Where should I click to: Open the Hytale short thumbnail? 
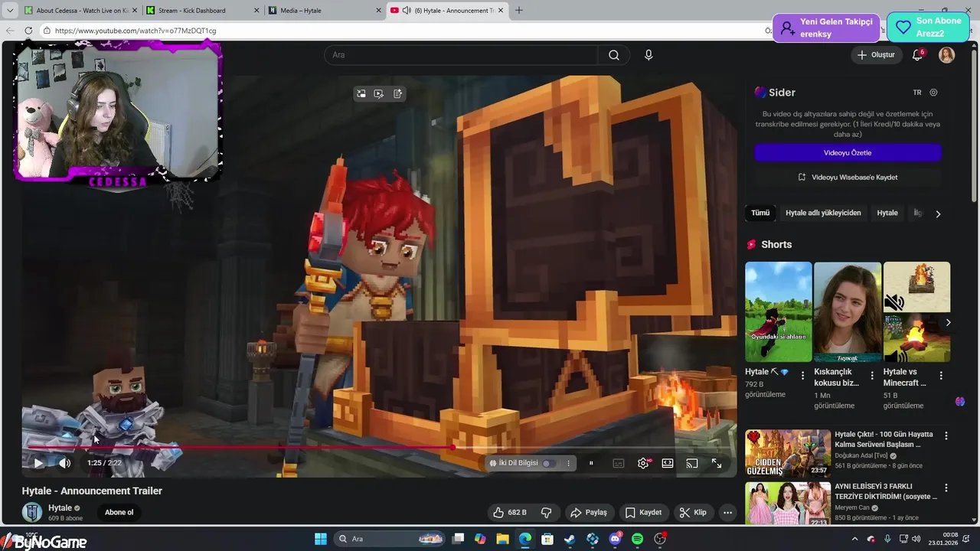[x=779, y=312]
